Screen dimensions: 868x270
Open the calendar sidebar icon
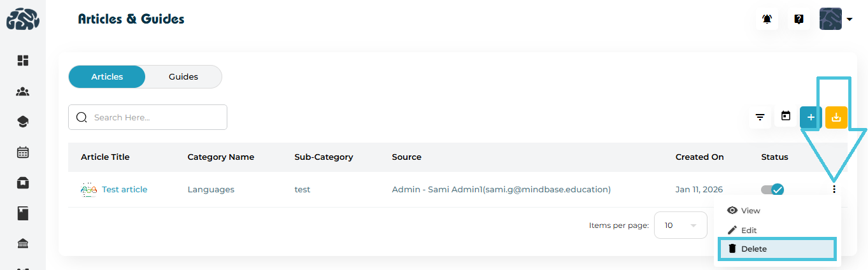23,152
